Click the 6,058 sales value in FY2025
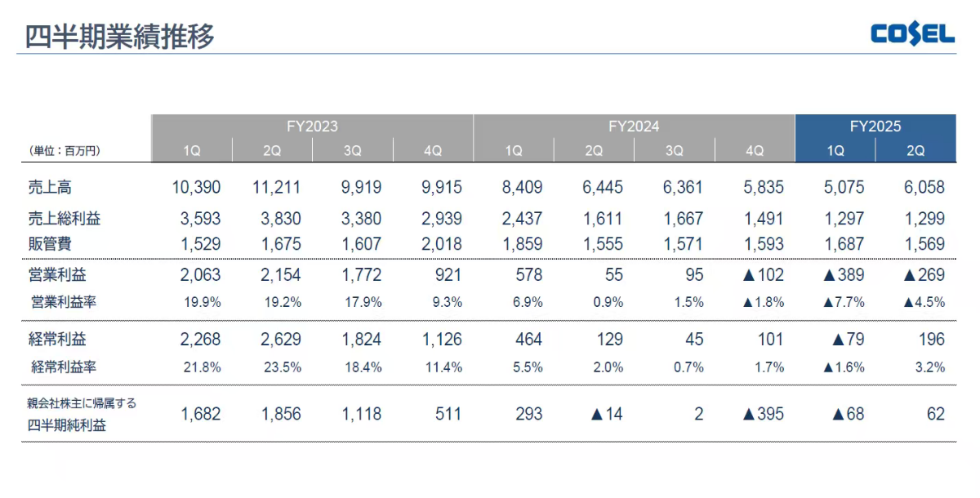The height and width of the screenshot is (498, 980). pyautogui.click(x=924, y=188)
